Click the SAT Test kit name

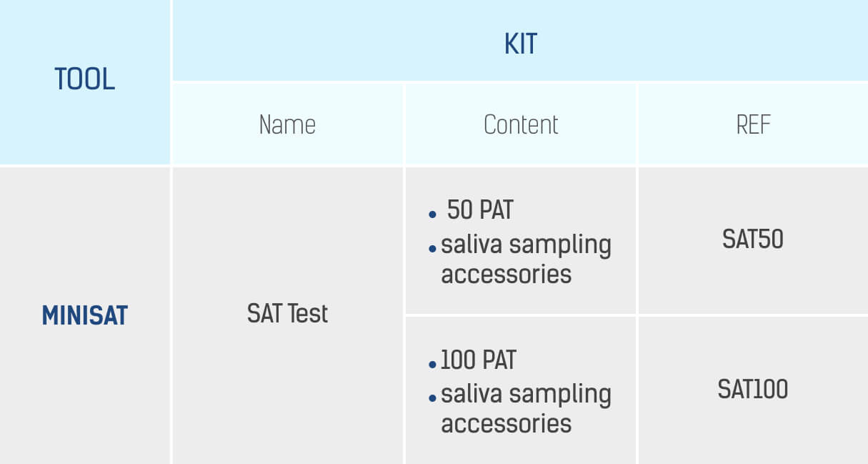287,313
